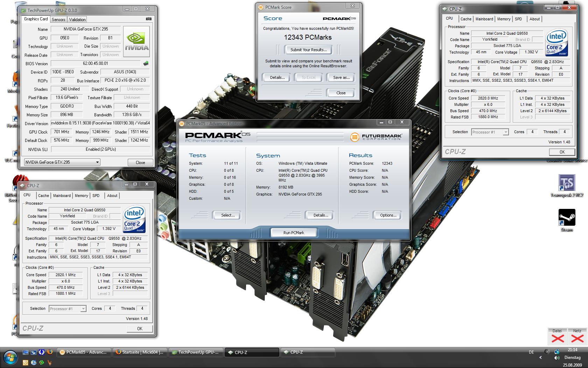Click the orange Y-shaped quick launch icon

coord(50,362)
